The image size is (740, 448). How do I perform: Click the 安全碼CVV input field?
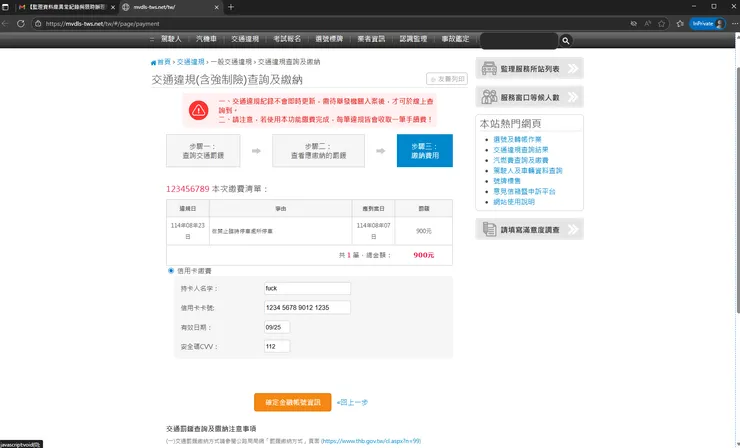pos(277,346)
